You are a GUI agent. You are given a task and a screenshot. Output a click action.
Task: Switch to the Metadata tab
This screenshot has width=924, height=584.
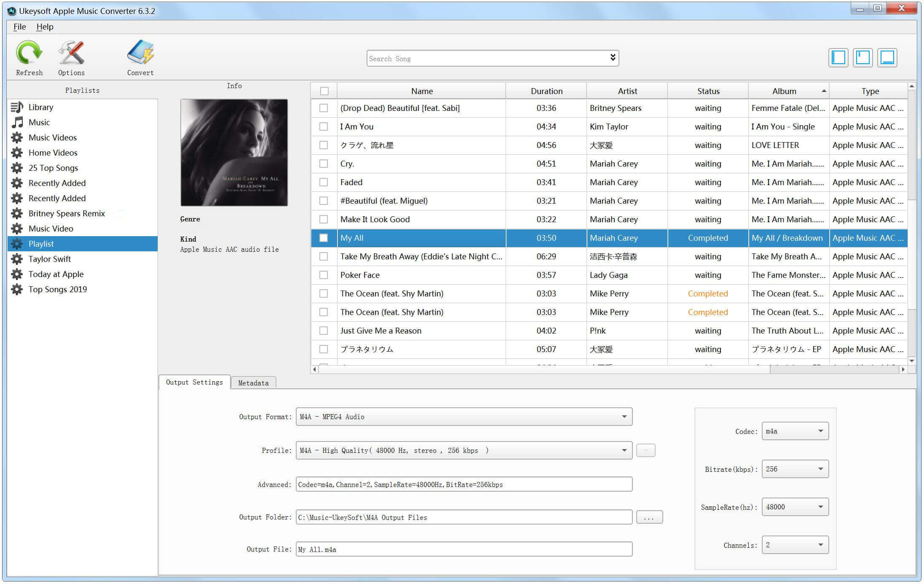coord(252,382)
